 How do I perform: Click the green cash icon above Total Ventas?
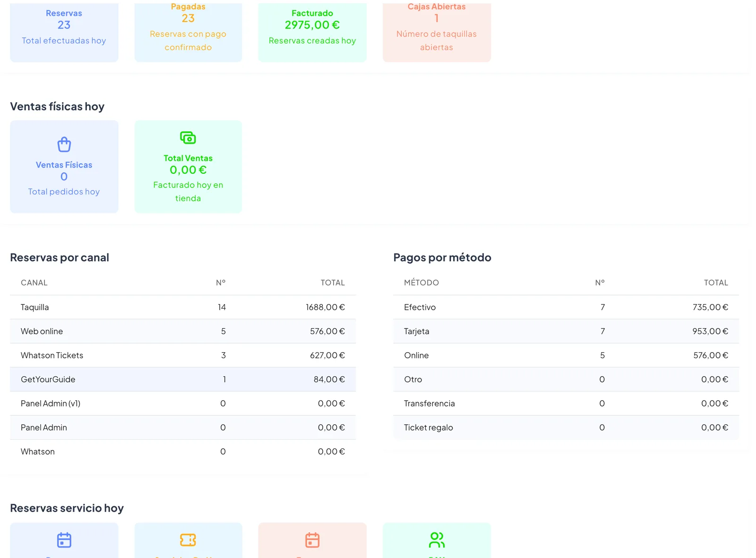coord(188,138)
